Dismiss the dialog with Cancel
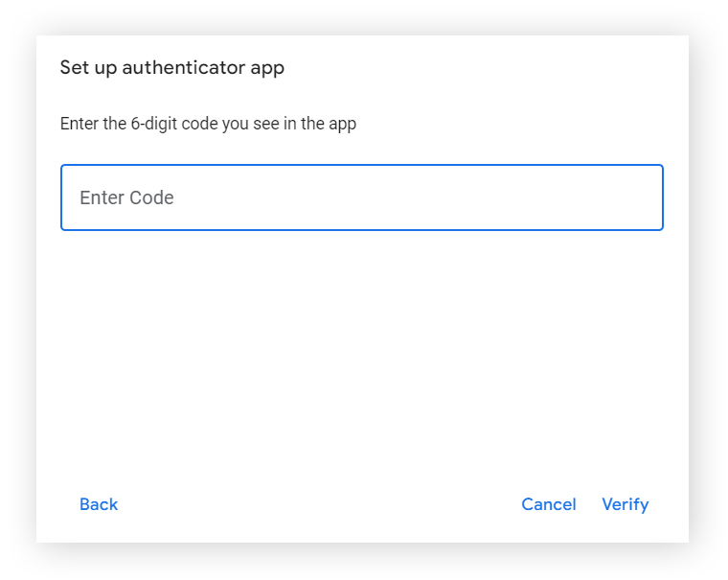This screenshot has width=728, height=580. tap(549, 504)
